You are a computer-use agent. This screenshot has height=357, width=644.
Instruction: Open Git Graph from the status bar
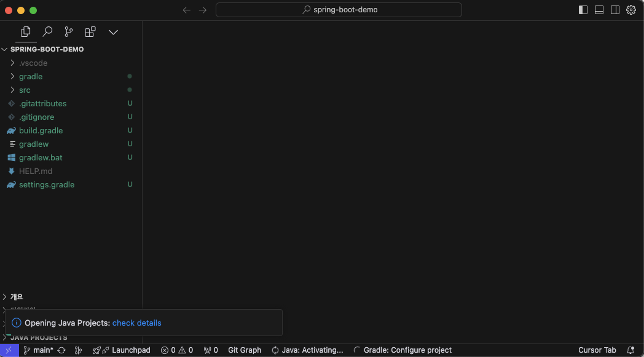[x=245, y=350]
